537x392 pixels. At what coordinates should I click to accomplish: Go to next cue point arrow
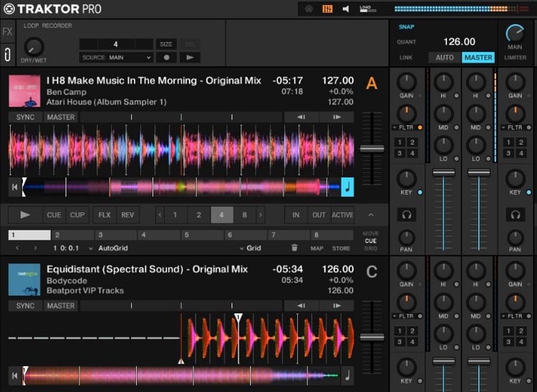point(35,248)
